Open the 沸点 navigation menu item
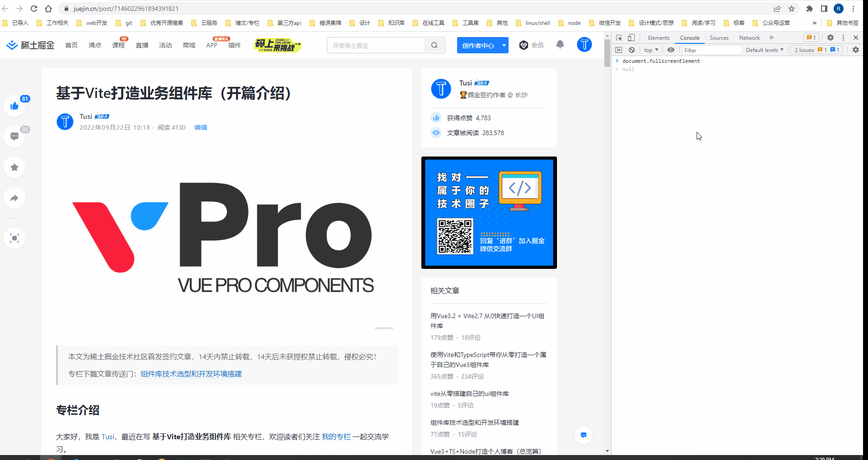The height and width of the screenshot is (460, 868). (x=94, y=45)
